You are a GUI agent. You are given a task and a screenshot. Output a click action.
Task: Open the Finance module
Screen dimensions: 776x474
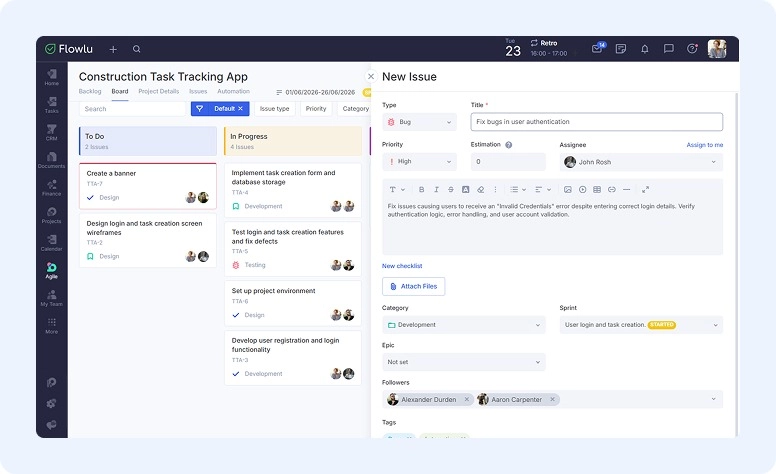point(51,188)
